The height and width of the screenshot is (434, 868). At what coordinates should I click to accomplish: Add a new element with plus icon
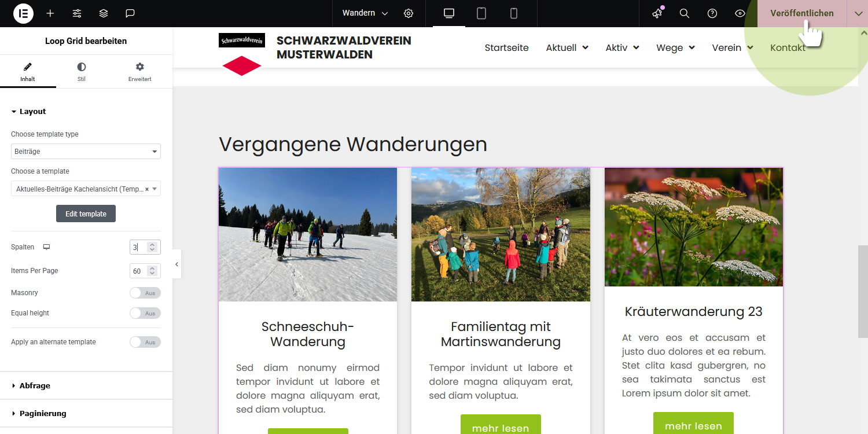[50, 13]
